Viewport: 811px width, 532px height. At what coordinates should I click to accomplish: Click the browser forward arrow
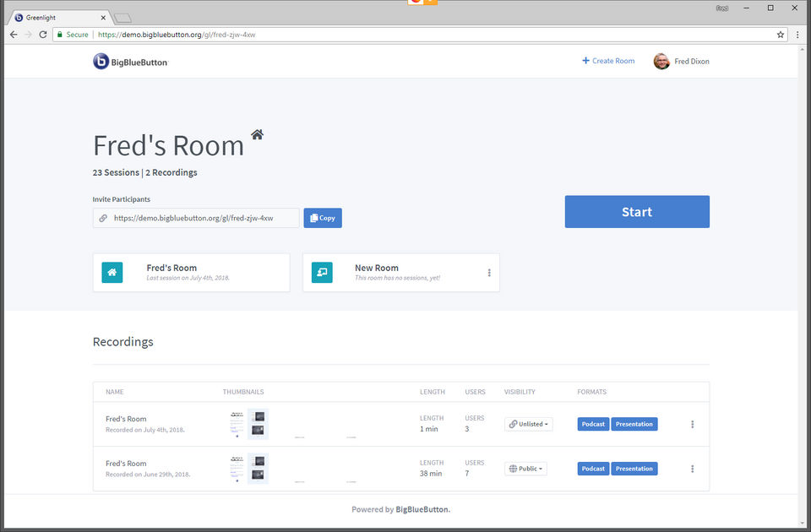coord(29,35)
